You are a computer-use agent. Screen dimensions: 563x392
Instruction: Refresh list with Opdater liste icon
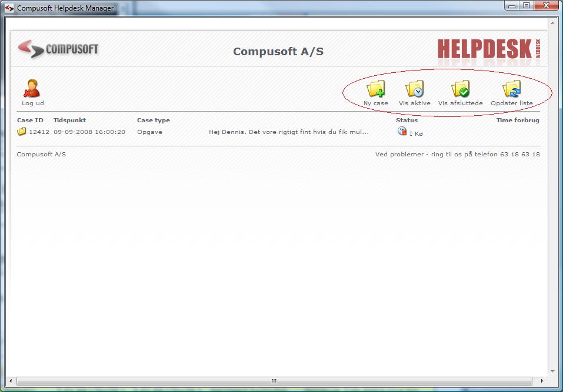pyautogui.click(x=512, y=89)
